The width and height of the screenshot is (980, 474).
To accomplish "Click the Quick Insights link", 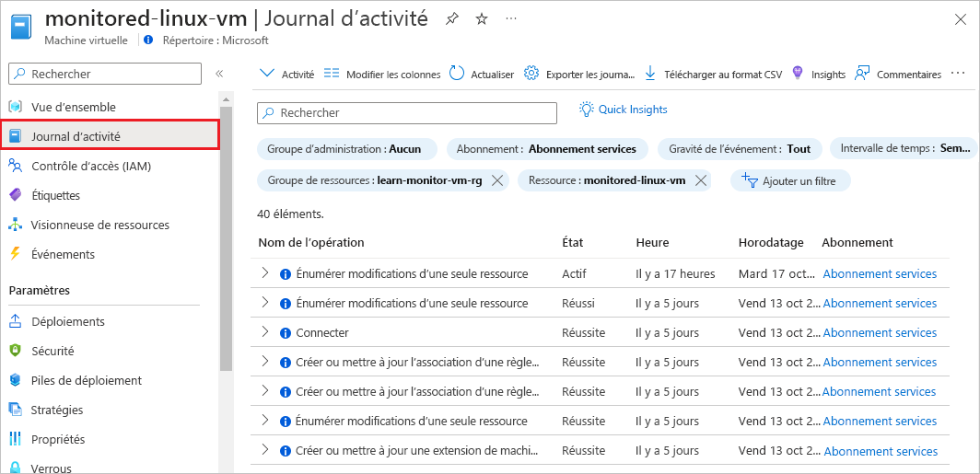I will pos(633,110).
